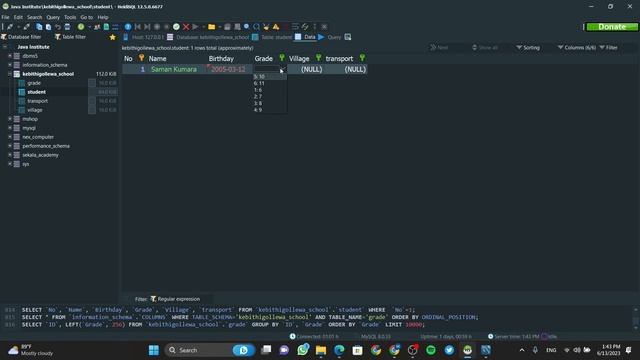Image resolution: width=640 pixels, height=360 pixels.
Task: Switch to the Data tab
Action: point(305,37)
